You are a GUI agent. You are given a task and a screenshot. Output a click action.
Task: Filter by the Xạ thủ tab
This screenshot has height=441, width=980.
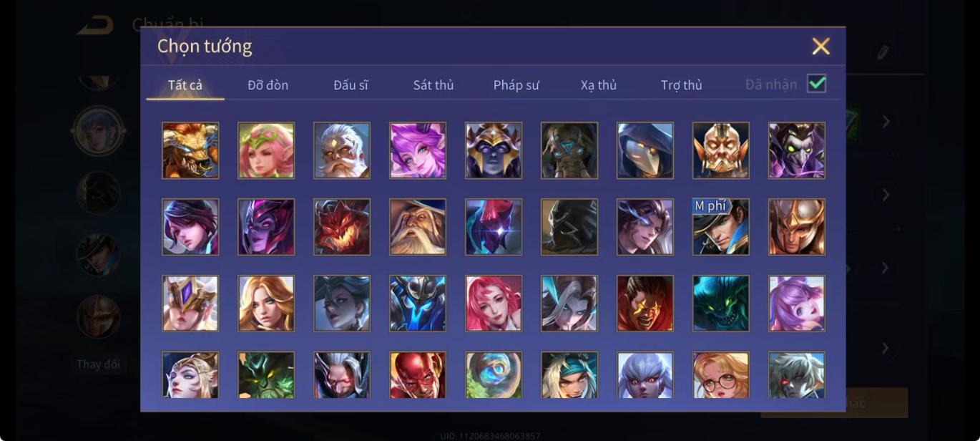599,85
